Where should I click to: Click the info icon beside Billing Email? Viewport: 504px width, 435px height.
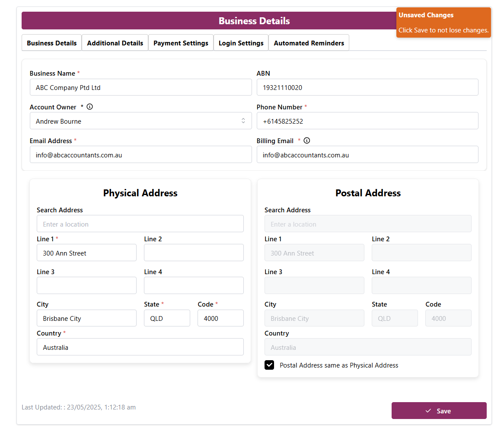click(x=307, y=141)
